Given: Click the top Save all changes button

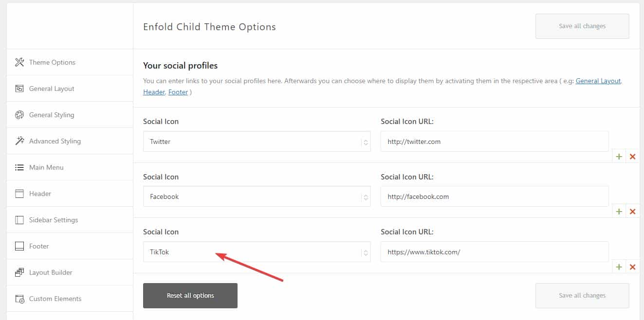Looking at the screenshot, I should point(582,26).
